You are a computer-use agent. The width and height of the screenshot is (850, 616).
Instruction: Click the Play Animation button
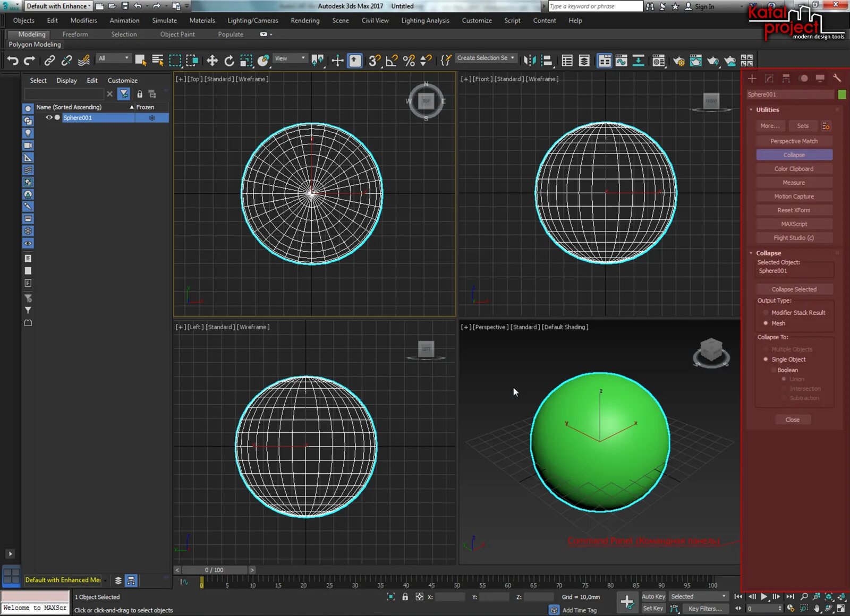coord(764,596)
